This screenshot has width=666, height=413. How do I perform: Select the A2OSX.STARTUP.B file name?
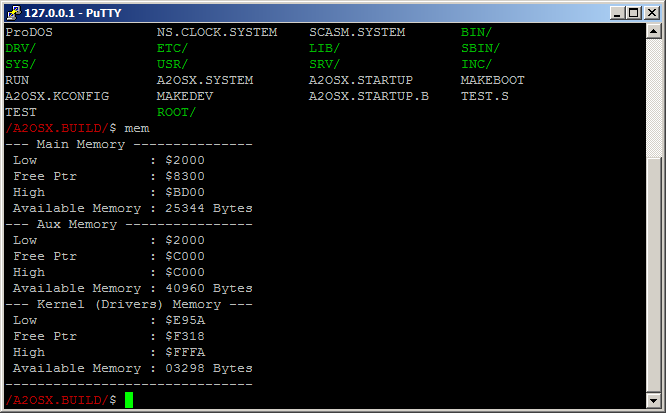[369, 96]
